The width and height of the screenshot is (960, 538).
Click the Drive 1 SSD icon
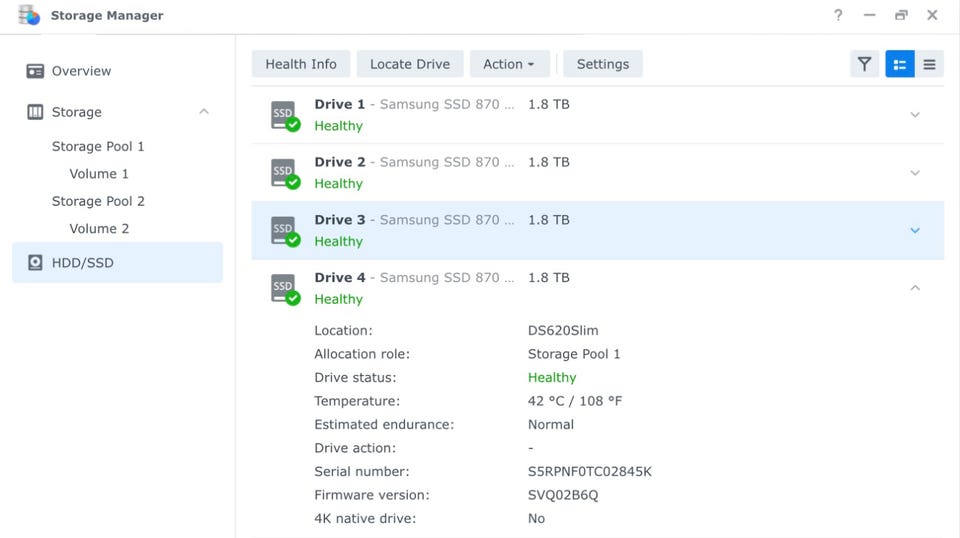pyautogui.click(x=285, y=115)
